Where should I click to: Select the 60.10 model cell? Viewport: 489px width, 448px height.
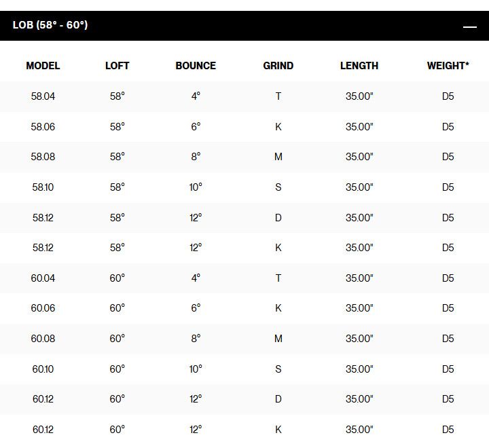pos(43,369)
